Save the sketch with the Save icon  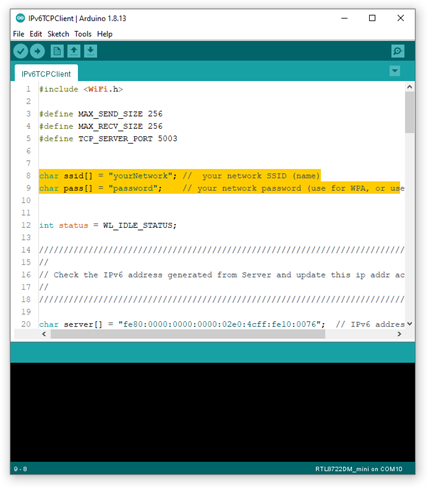point(90,51)
